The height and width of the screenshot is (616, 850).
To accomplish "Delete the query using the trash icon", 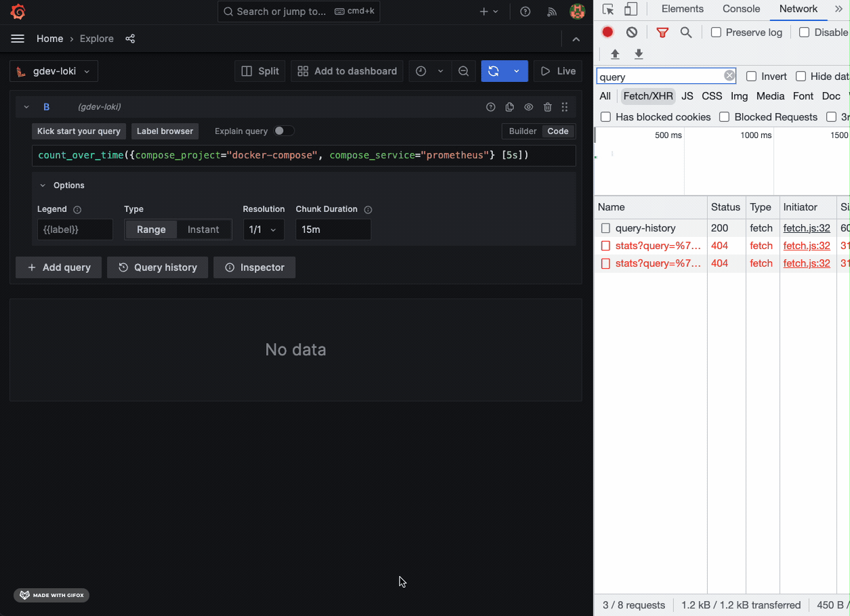I will [547, 106].
